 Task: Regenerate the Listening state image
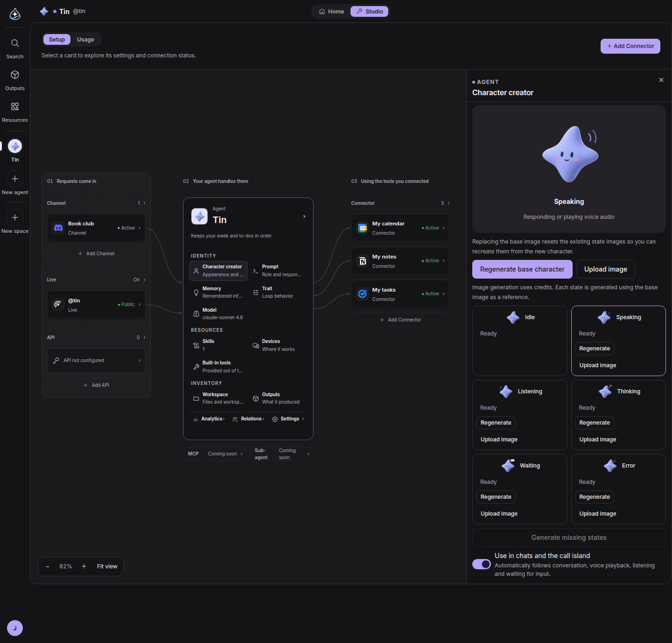496,423
